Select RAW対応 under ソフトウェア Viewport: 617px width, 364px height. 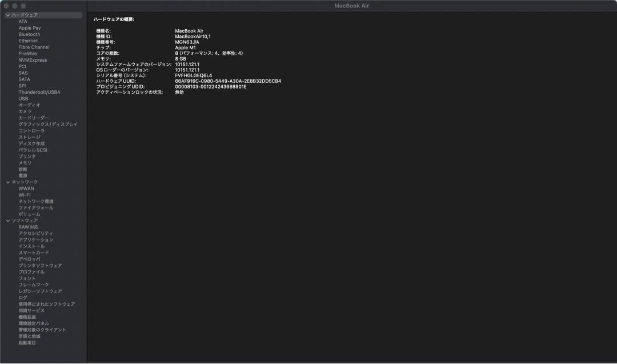[29, 227]
